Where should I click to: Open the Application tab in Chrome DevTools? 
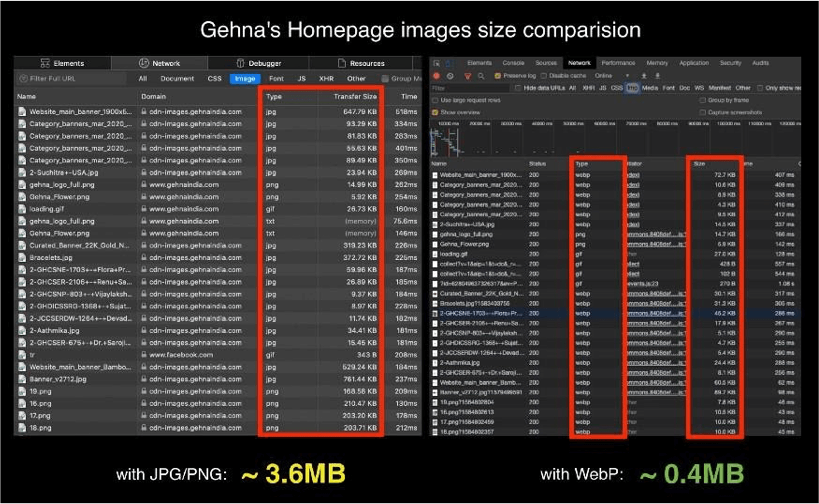694,63
